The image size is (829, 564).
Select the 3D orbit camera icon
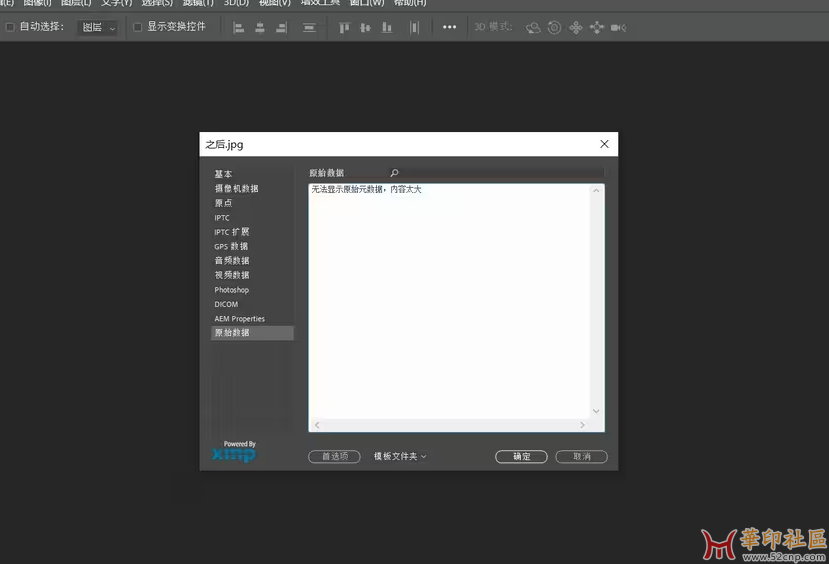pyautogui.click(x=533, y=27)
